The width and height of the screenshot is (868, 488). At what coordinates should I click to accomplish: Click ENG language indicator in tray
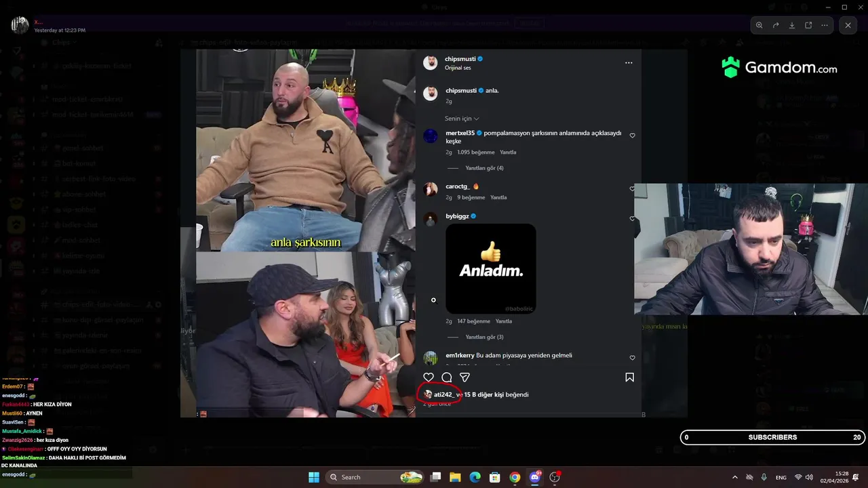coord(781,477)
